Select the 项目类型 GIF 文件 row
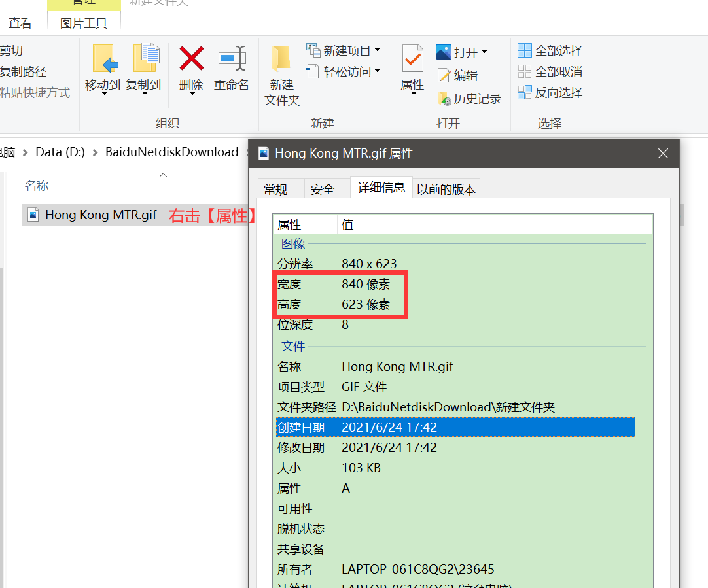The width and height of the screenshot is (708, 588). click(455, 387)
